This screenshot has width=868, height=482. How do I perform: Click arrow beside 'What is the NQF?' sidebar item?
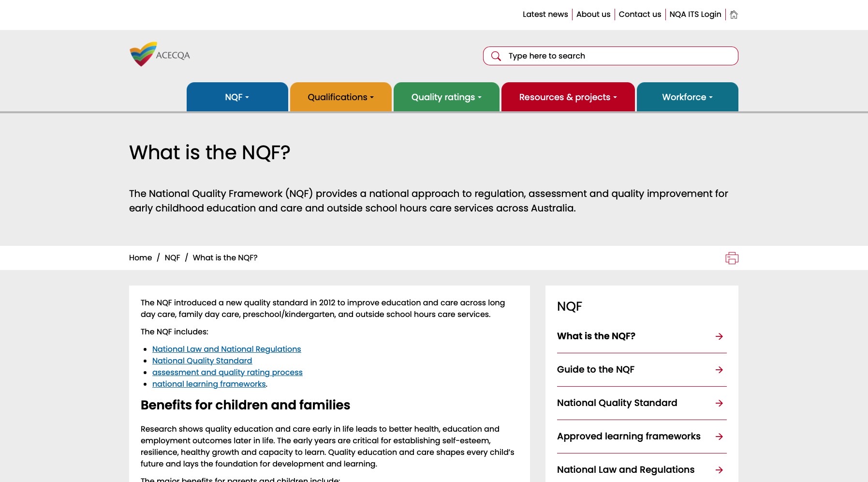(719, 336)
